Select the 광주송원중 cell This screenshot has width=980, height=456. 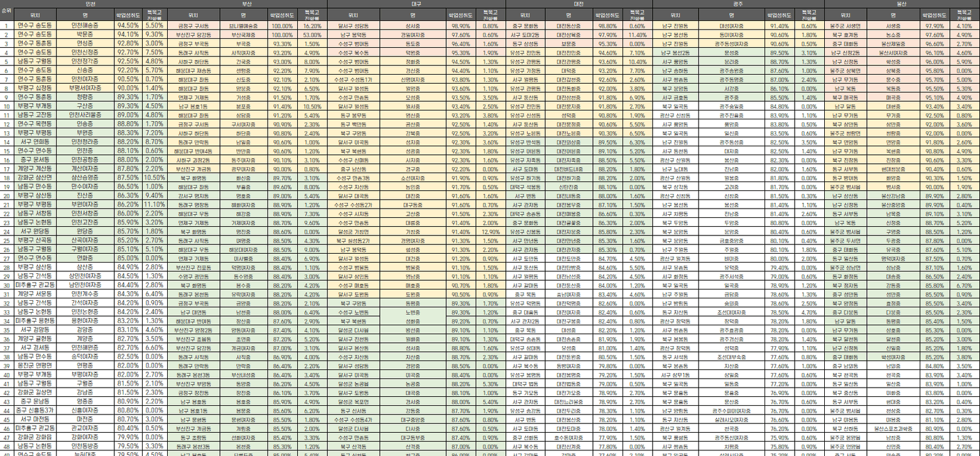(x=731, y=71)
